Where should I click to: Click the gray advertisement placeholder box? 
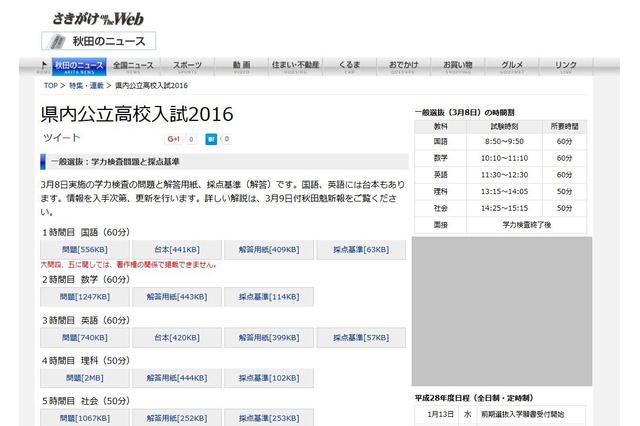tap(502, 311)
